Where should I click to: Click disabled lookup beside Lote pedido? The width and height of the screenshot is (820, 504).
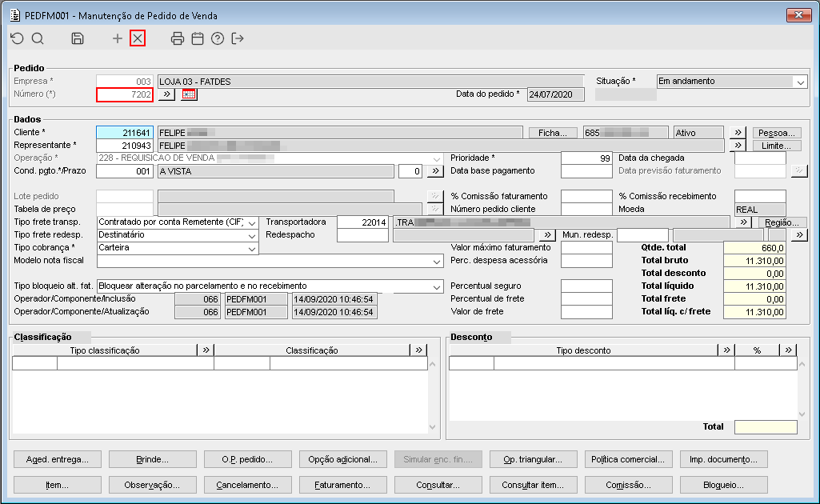coord(435,196)
